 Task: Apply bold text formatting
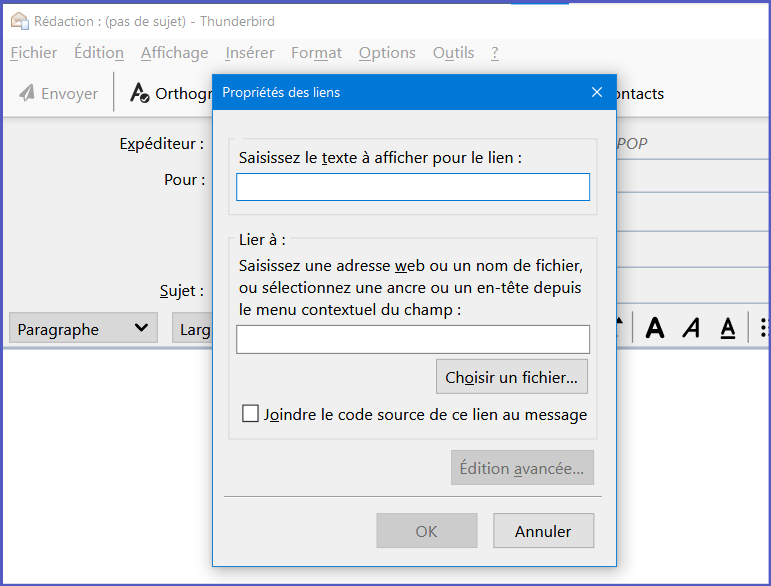pos(655,328)
